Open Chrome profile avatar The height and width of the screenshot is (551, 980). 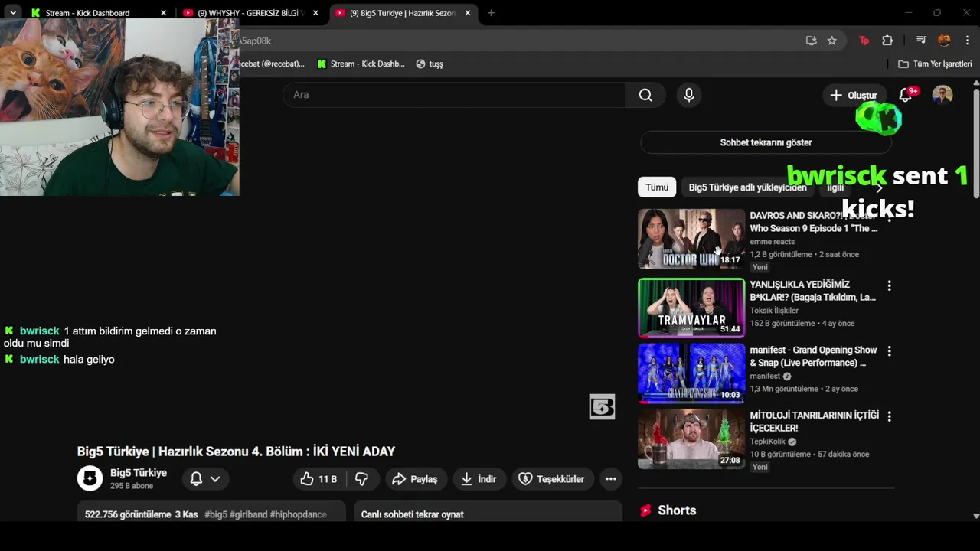[x=944, y=41]
